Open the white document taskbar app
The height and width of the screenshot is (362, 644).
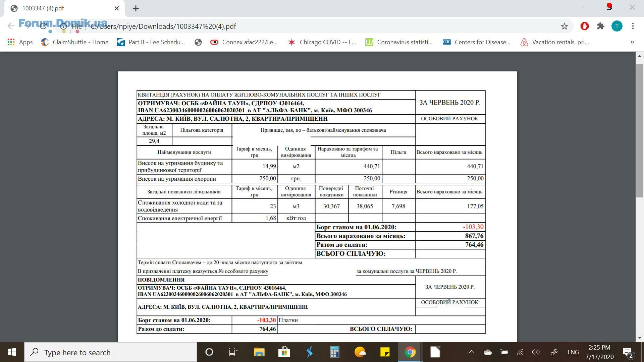tap(435, 352)
